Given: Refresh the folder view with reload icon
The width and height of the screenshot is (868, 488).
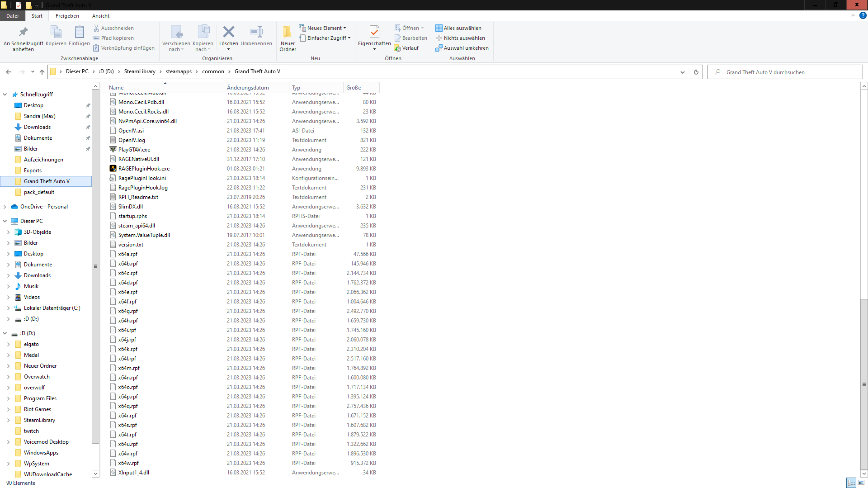Looking at the screenshot, I should click(696, 72).
